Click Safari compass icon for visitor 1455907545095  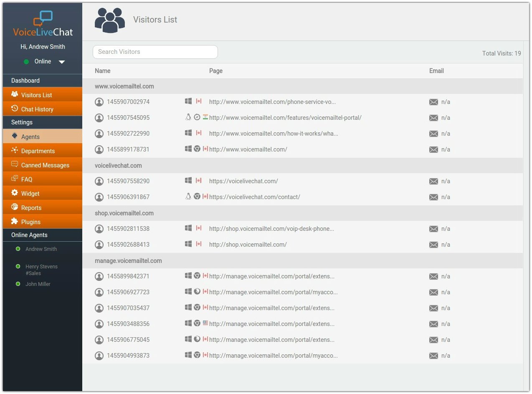[x=197, y=117]
